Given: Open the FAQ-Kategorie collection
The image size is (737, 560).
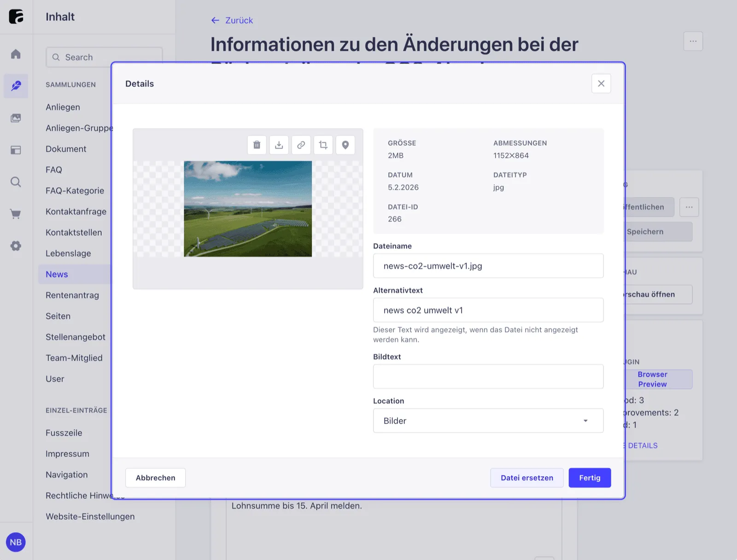Looking at the screenshot, I should [75, 191].
